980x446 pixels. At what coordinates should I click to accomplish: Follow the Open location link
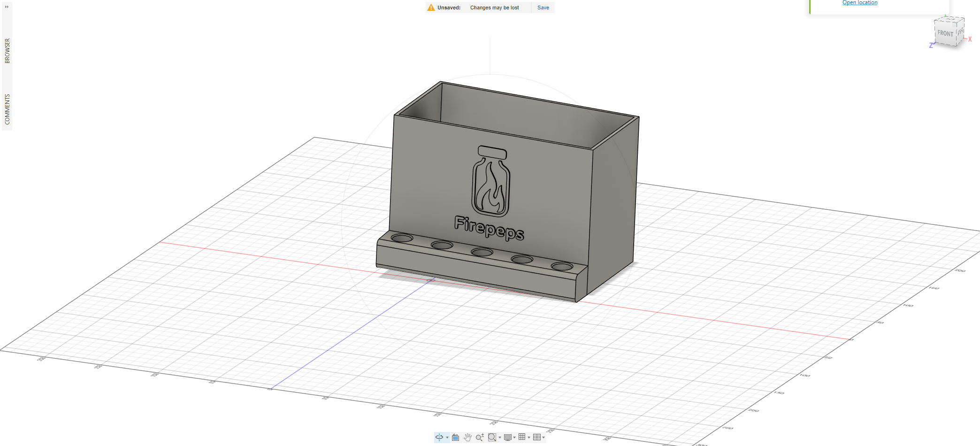coord(860,3)
